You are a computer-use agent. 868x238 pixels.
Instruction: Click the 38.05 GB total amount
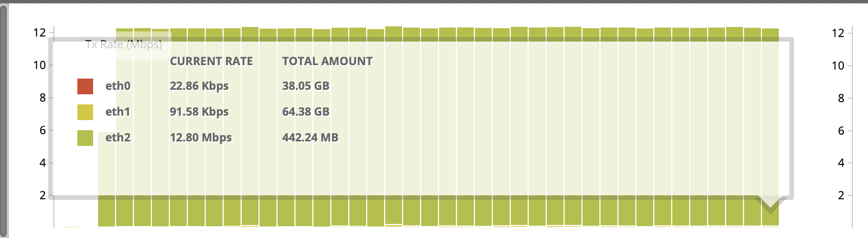[306, 87]
